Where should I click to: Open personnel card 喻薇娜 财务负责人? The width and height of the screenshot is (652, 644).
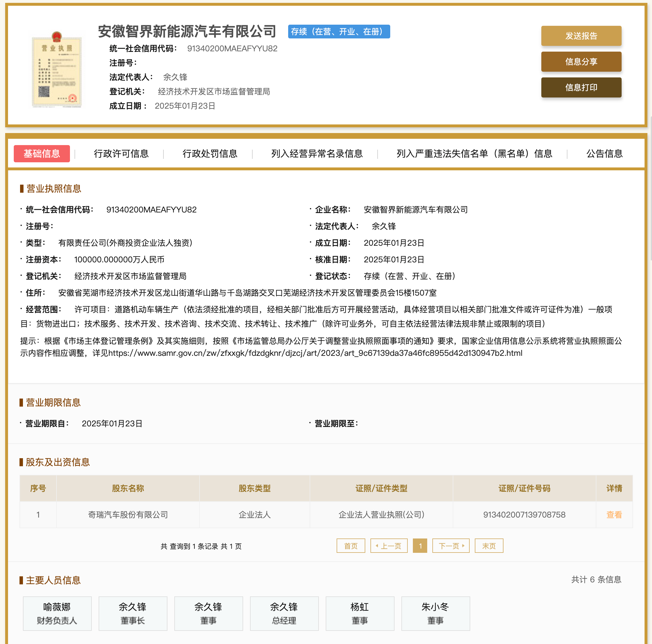coord(57,613)
